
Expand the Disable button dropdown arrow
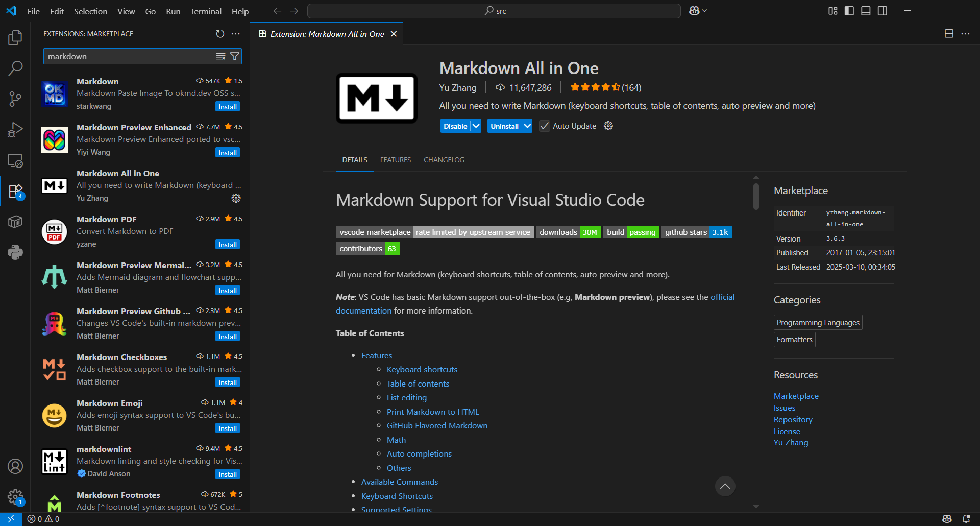pyautogui.click(x=476, y=126)
